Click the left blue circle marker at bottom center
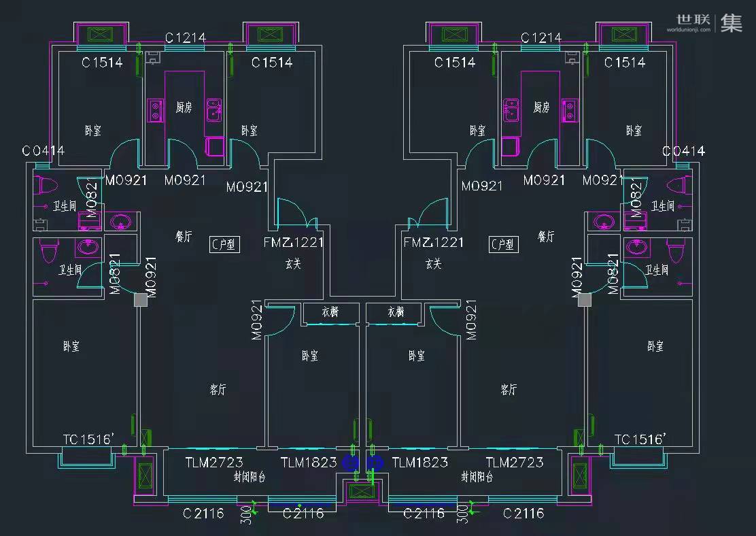Image resolution: width=756 pixels, height=536 pixels. click(351, 463)
